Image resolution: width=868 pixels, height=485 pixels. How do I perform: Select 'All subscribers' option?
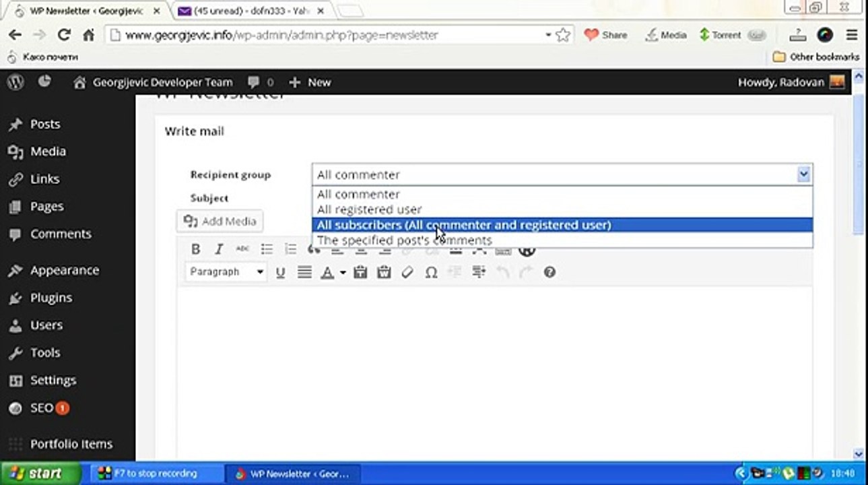(562, 225)
